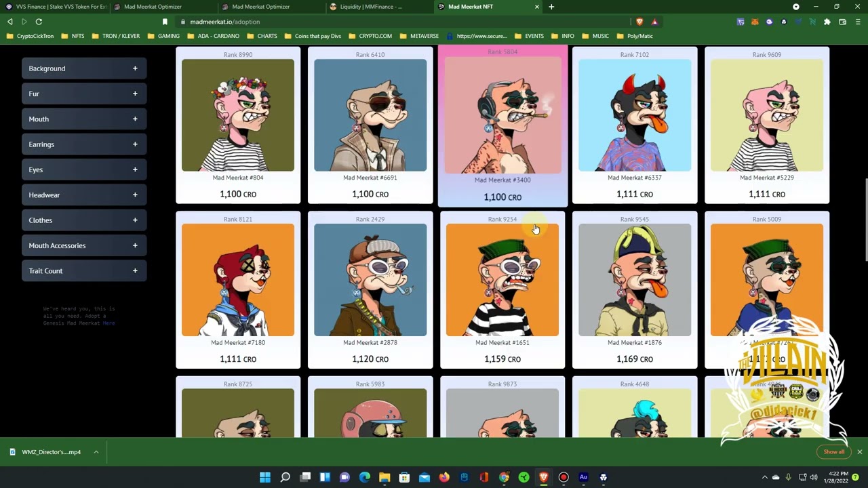Image resolution: width=868 pixels, height=488 pixels.
Task: Open Adobe Audition from taskbar
Action: [583, 477]
